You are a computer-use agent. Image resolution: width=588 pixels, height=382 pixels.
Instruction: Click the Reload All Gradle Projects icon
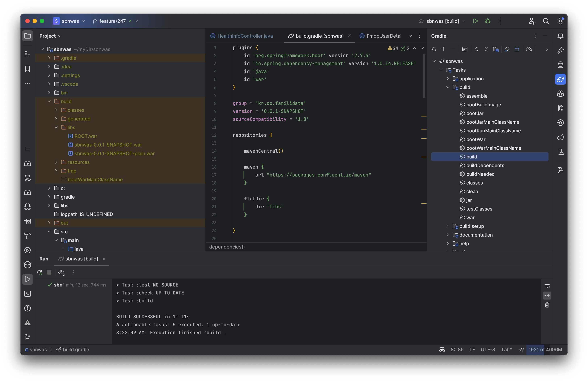coord(434,49)
